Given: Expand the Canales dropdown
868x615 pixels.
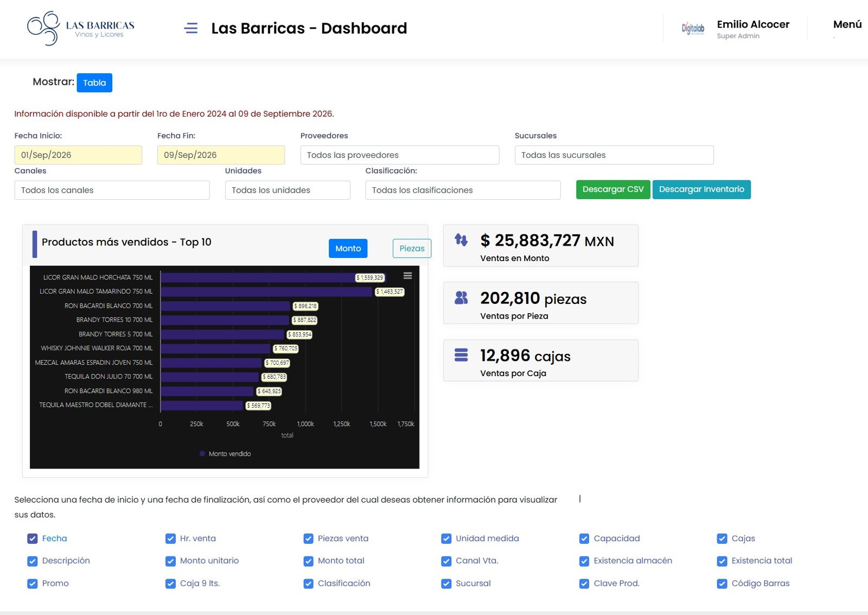Looking at the screenshot, I should pyautogui.click(x=112, y=190).
